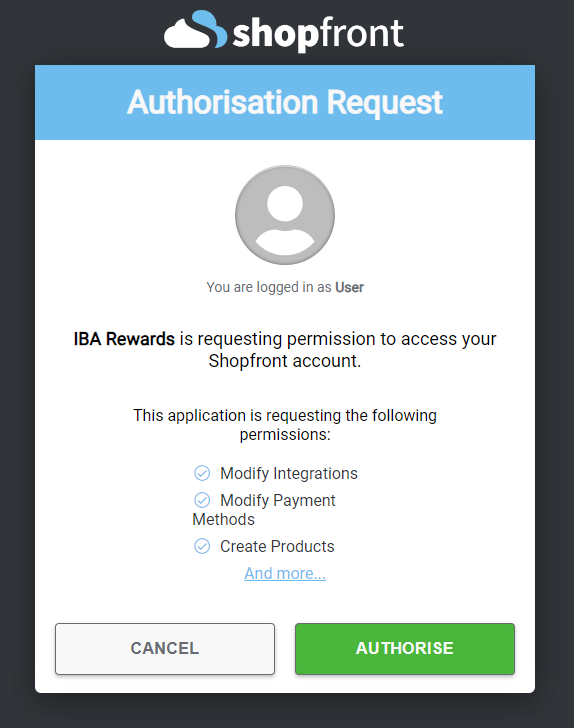
Task: Click the checkmark icon beside Create Products
Action: 202,546
